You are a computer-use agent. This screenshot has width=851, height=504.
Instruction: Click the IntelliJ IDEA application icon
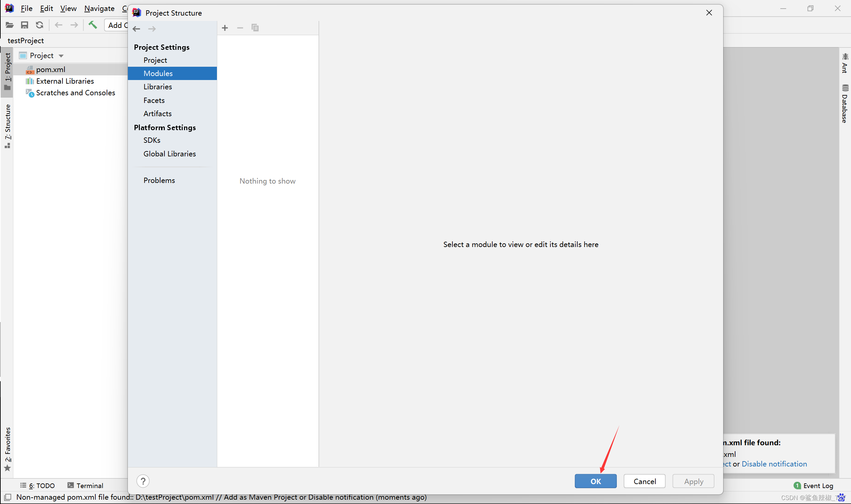point(10,8)
